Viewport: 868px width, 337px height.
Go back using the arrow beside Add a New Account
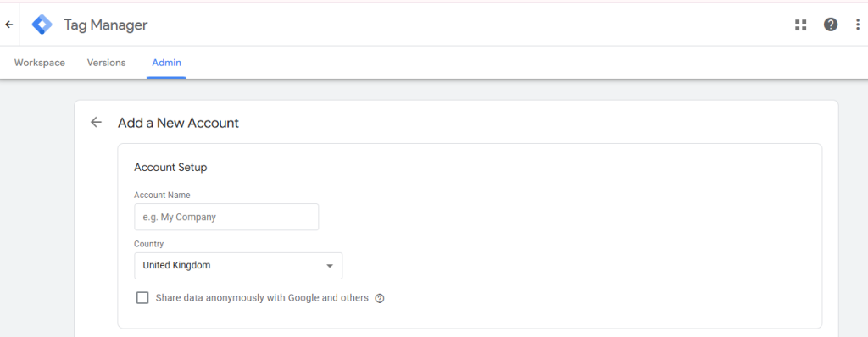[x=97, y=122]
